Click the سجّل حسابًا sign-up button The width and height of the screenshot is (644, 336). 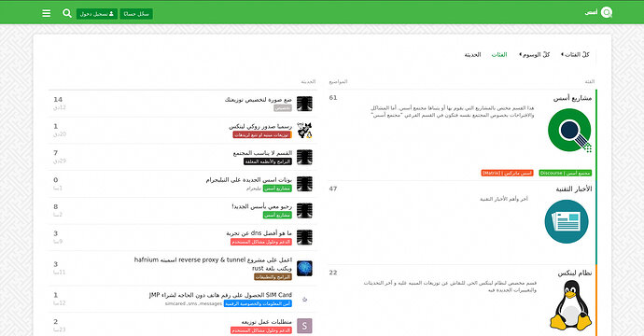click(x=136, y=14)
